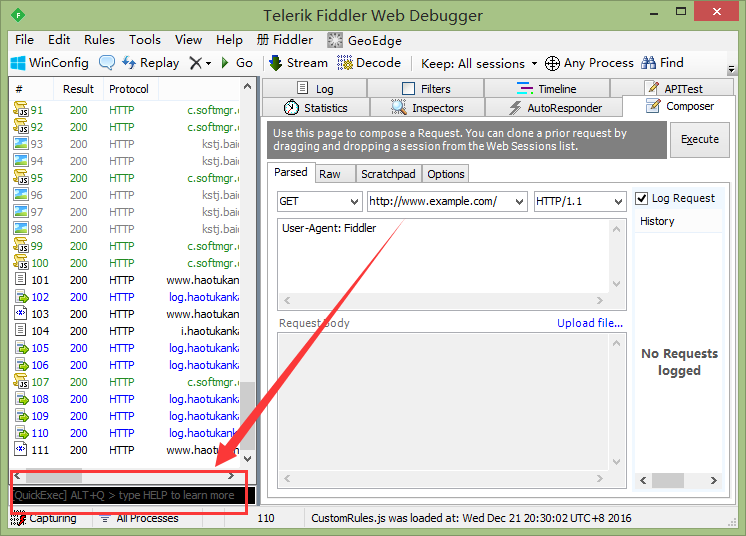746x536 pixels.
Task: Open the URL history dropdown
Action: click(520, 202)
